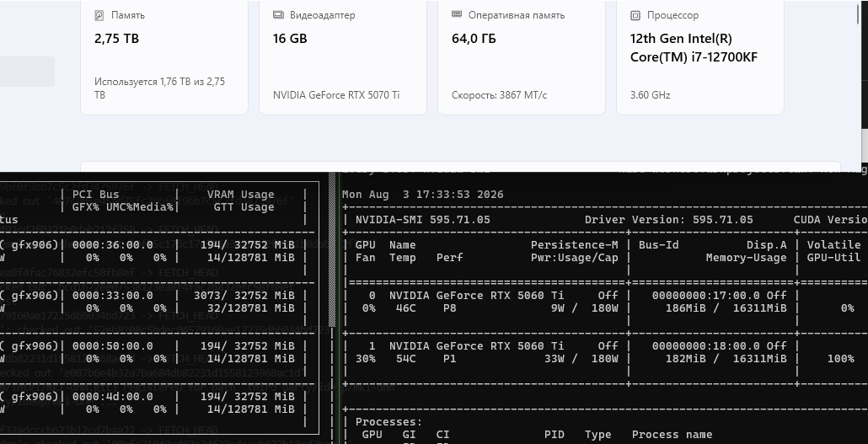Click the Memory-Usage column header
This screenshot has height=444, width=868.
746,258
